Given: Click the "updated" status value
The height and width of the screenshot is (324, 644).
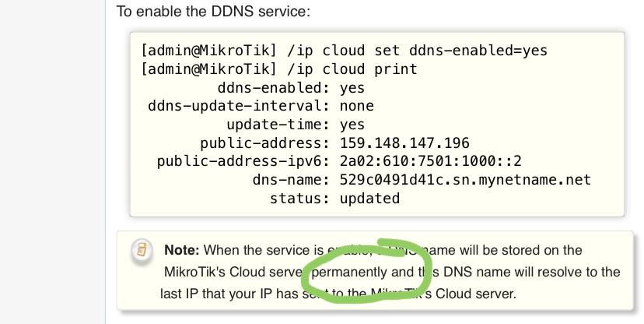Looking at the screenshot, I should point(369,199).
